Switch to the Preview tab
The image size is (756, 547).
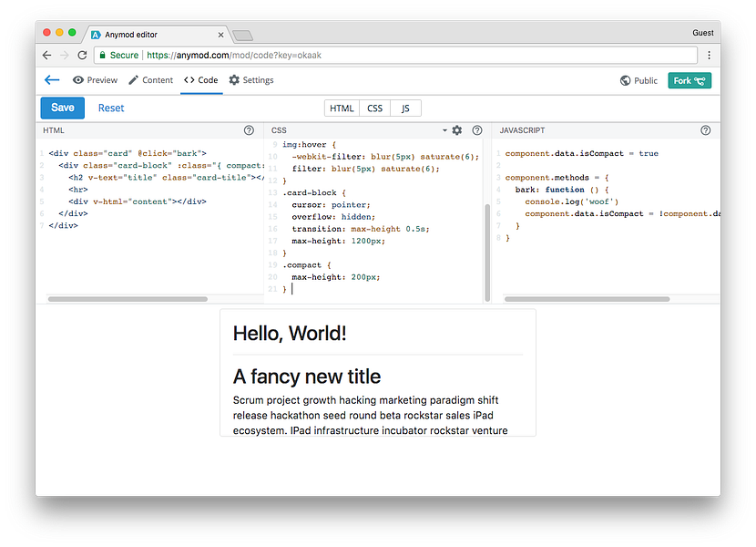(95, 79)
